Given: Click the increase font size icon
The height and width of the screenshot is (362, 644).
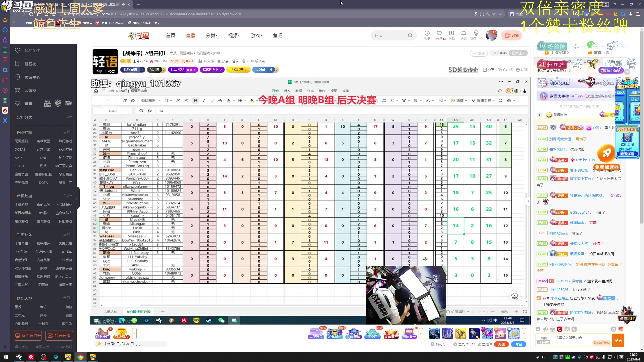Looking at the screenshot, I should click(178, 101).
